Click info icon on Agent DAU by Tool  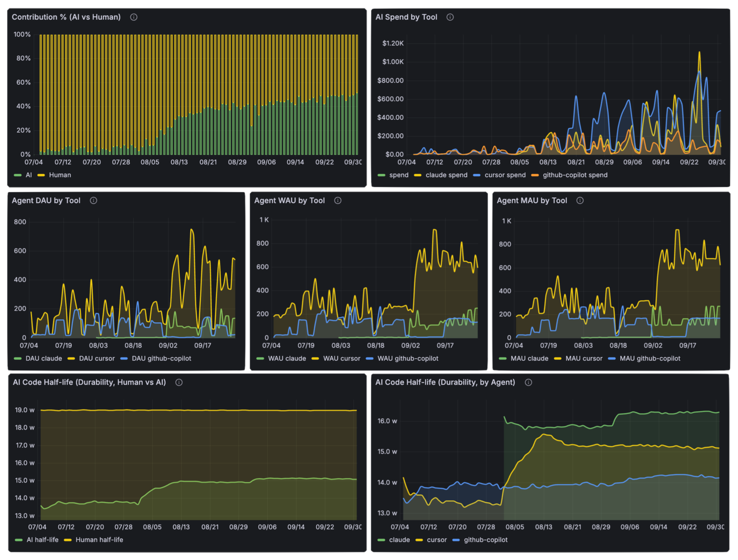click(93, 200)
